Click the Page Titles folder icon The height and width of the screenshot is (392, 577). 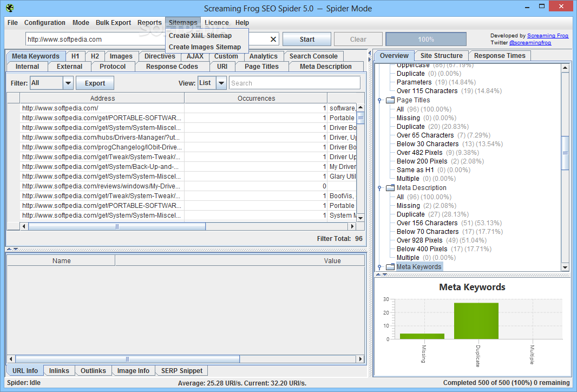[390, 100]
